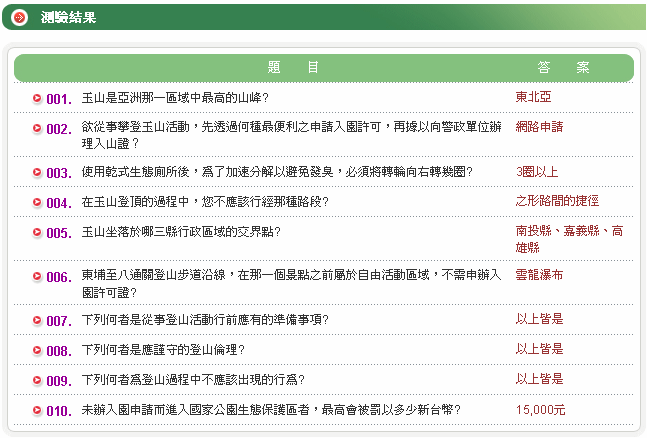The width and height of the screenshot is (647, 438).
Task: Select the answer 雲龍瀑布
Action: point(539,273)
